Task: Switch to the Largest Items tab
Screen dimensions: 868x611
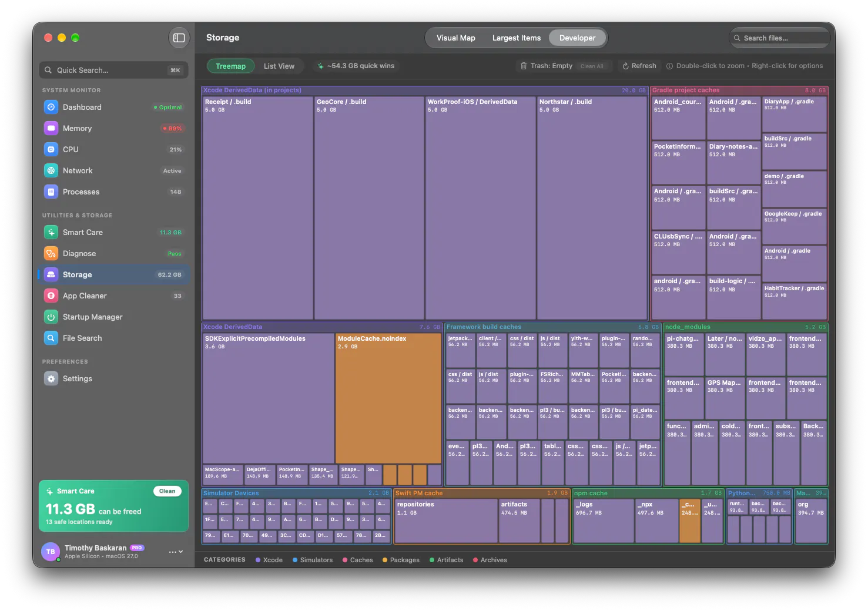Action: click(x=517, y=38)
